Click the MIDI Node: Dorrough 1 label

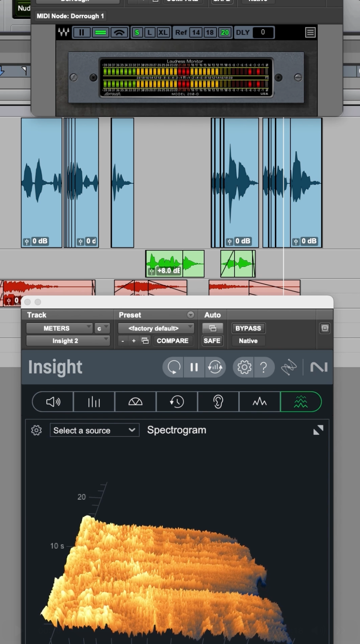coord(70,16)
